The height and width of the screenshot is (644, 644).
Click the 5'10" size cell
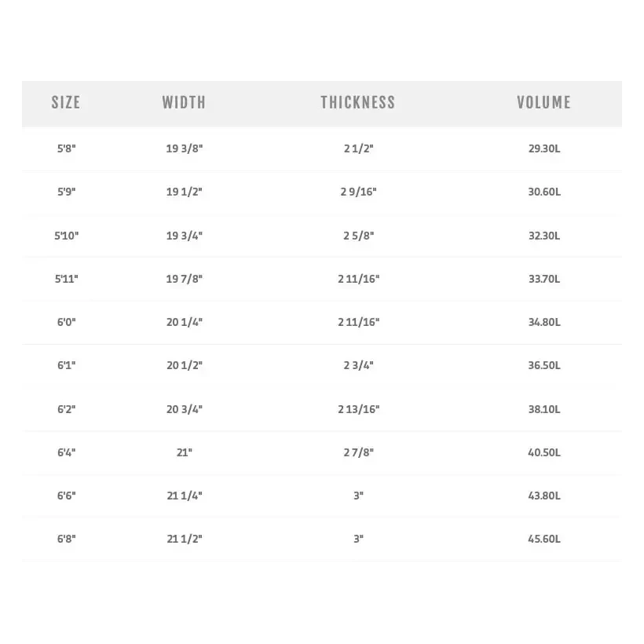pos(67,236)
